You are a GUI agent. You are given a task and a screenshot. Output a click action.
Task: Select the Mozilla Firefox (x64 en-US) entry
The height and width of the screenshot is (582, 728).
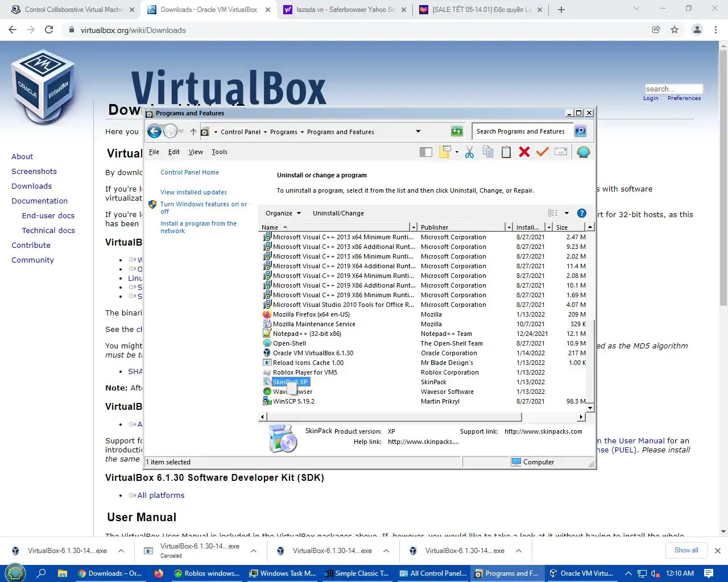(x=424, y=314)
